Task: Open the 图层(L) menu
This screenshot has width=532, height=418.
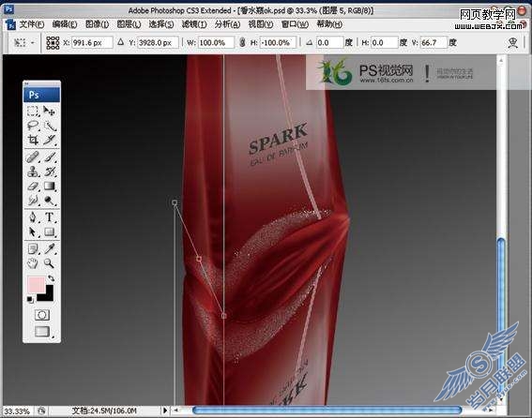Action: click(129, 24)
